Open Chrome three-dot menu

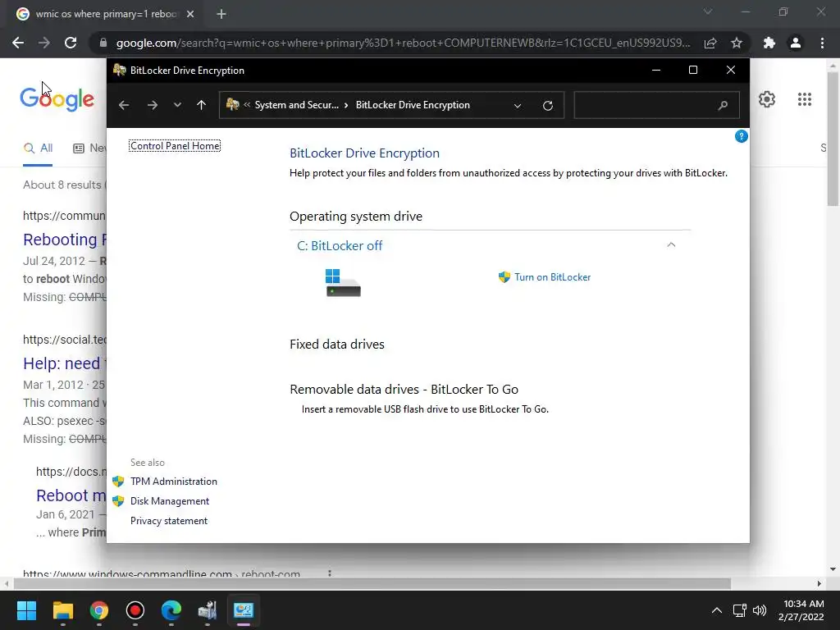point(822,43)
